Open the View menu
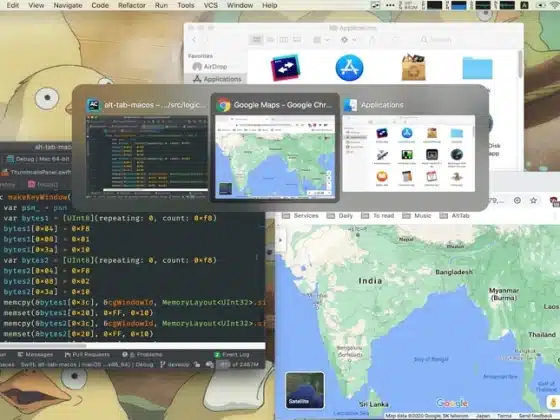Viewport: 560px width, 420px height. [x=36, y=5]
